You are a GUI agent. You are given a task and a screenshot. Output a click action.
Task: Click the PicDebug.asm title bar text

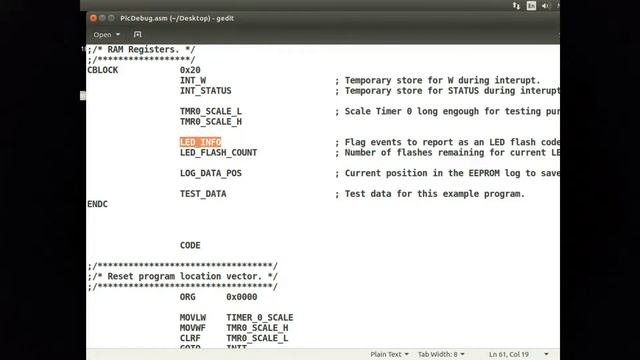tap(177, 18)
